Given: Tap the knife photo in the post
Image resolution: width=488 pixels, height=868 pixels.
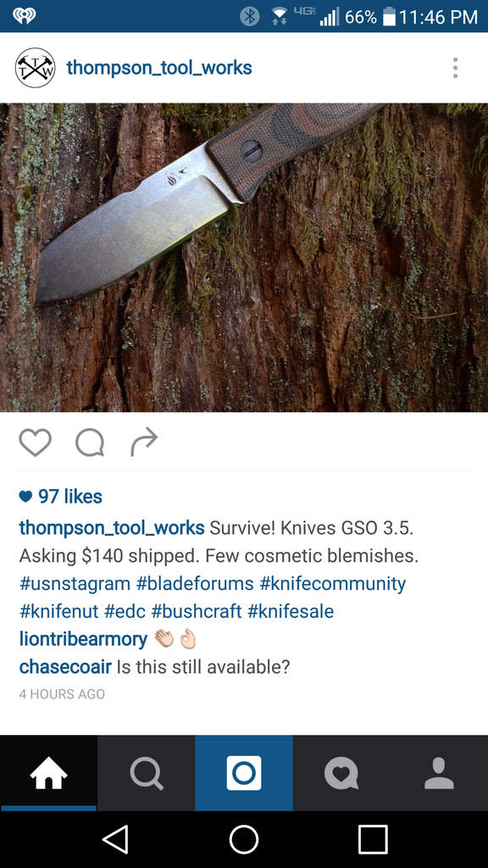Looking at the screenshot, I should click(x=244, y=258).
